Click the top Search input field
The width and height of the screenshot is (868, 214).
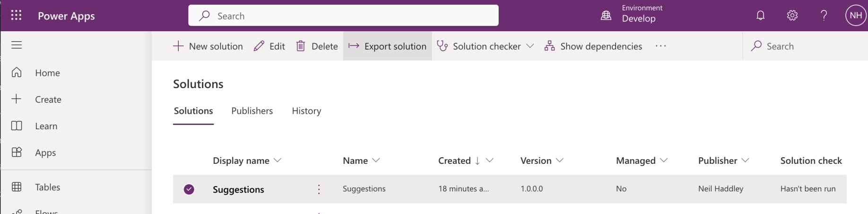click(x=343, y=16)
